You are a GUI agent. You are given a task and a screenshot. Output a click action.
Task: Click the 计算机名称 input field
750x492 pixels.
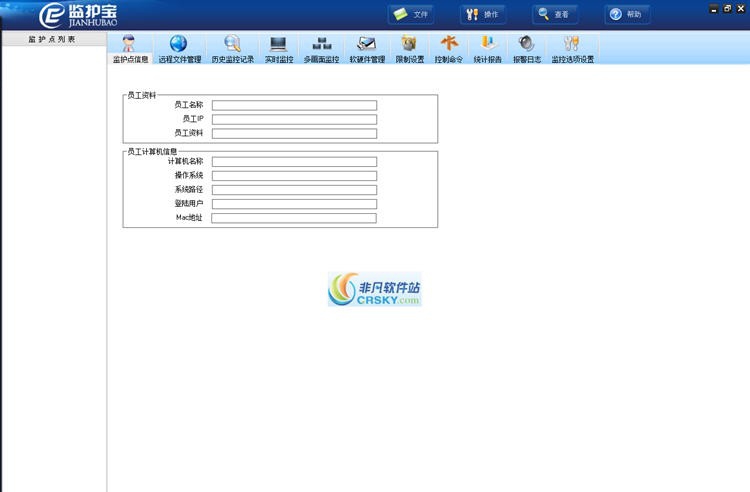click(294, 162)
